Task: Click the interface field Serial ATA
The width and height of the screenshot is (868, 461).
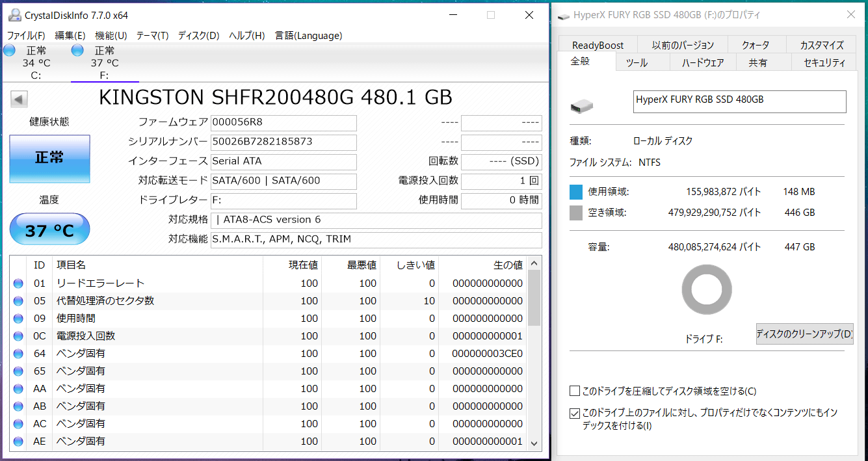Action: tap(283, 162)
